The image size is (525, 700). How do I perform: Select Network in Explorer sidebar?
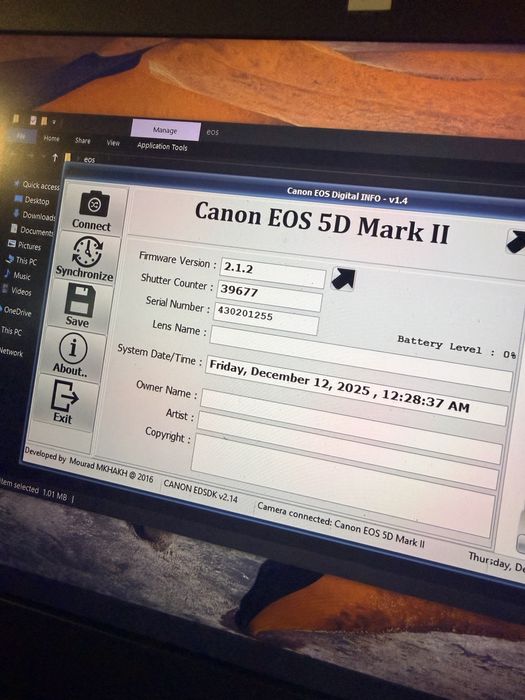point(11,352)
